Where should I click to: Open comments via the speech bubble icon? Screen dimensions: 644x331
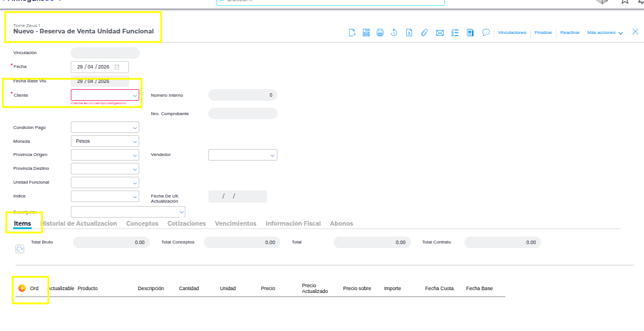click(486, 32)
